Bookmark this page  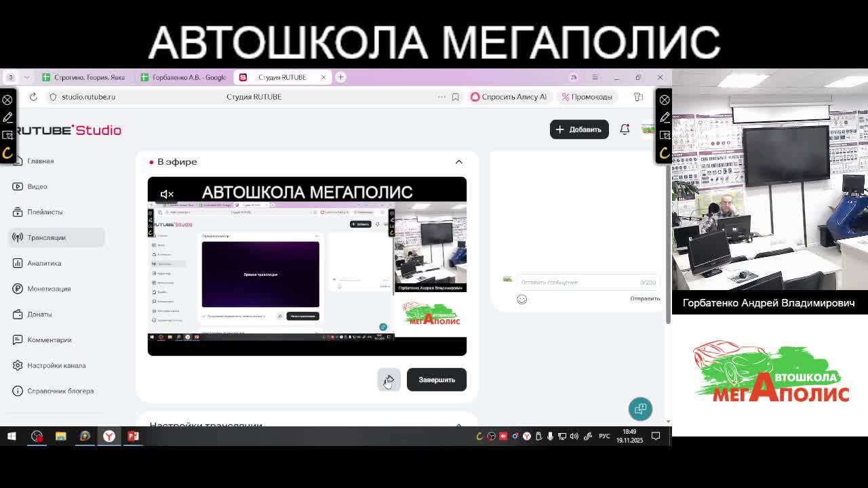456,97
